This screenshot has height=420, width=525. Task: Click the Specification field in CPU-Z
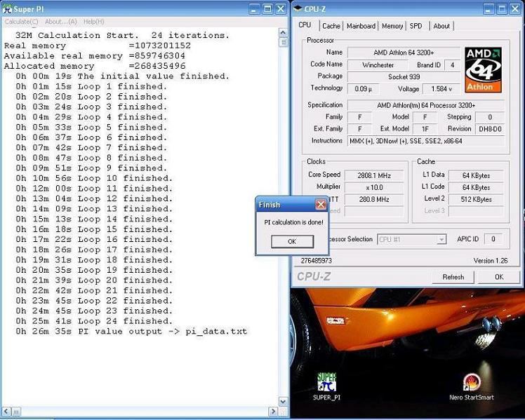pos(426,105)
